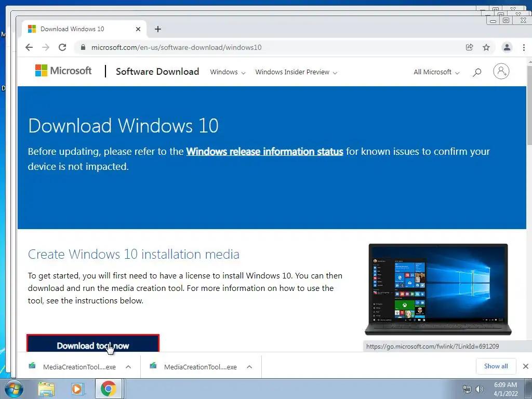
Task: Open Windows Explorer from taskbar
Action: 46,389
